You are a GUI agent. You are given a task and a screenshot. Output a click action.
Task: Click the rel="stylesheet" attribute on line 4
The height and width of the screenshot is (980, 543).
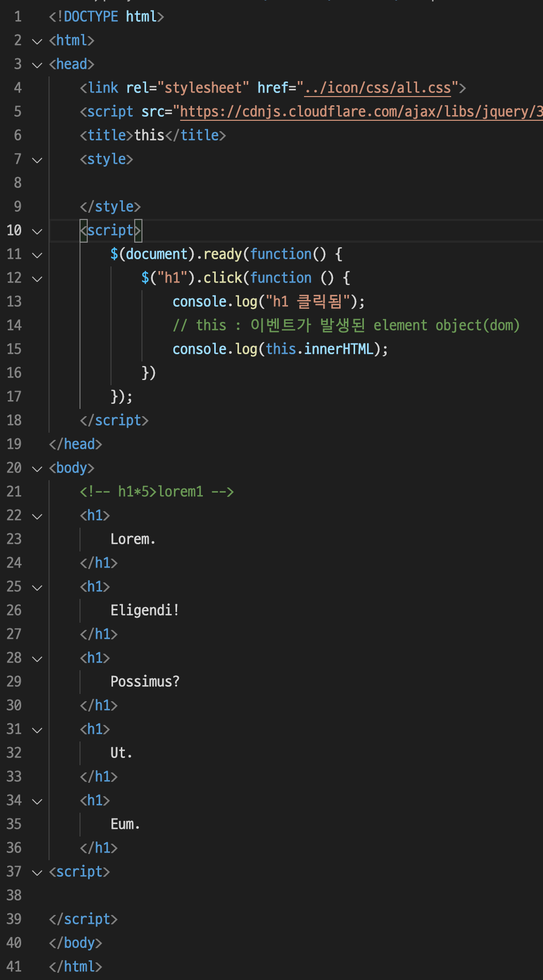(188, 88)
